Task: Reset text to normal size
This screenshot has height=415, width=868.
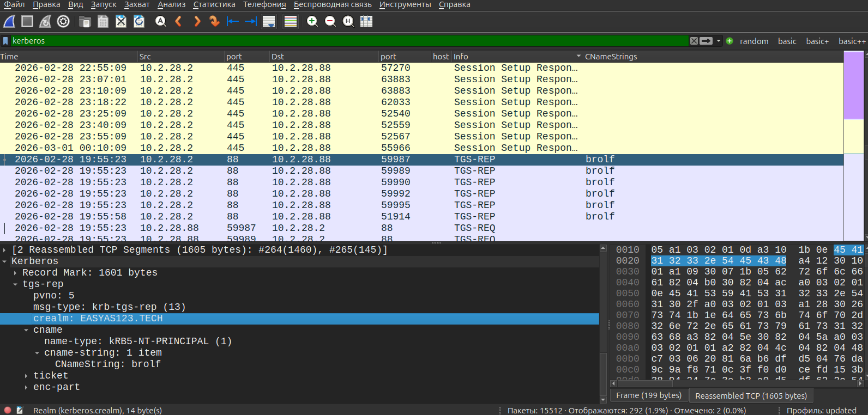Action: [x=348, y=21]
